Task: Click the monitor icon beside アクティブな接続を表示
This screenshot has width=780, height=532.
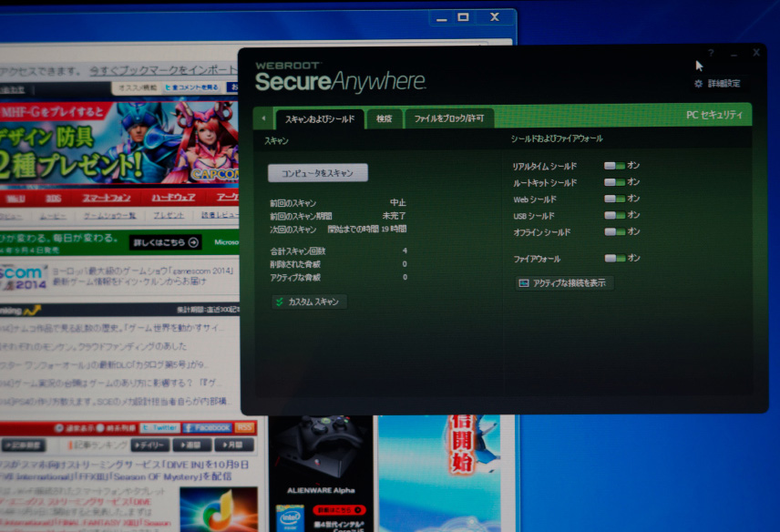Action: click(x=524, y=283)
